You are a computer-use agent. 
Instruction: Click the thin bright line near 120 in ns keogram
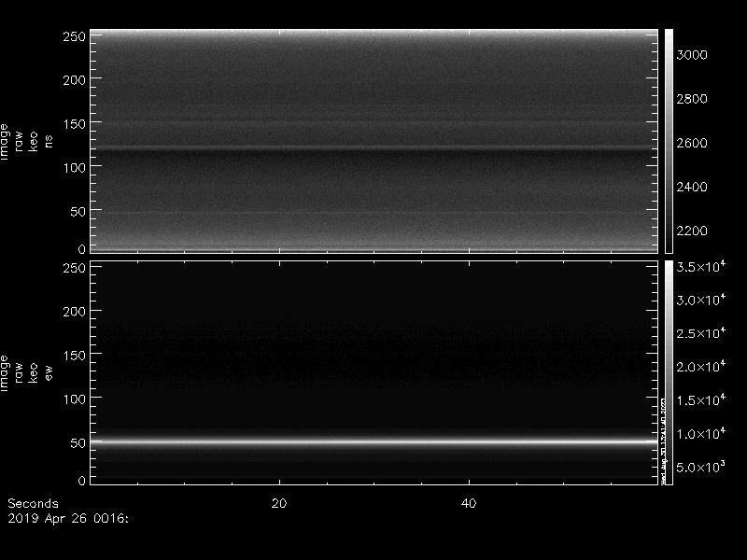click(374, 148)
